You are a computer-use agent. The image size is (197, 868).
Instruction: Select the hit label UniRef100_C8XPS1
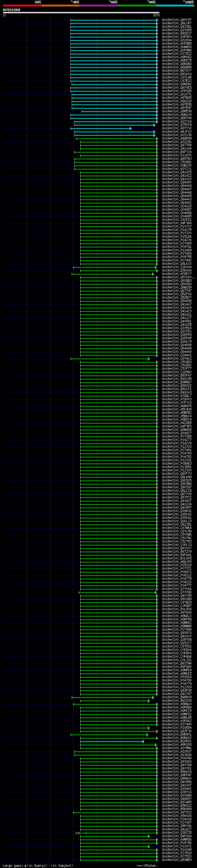pos(176,220)
